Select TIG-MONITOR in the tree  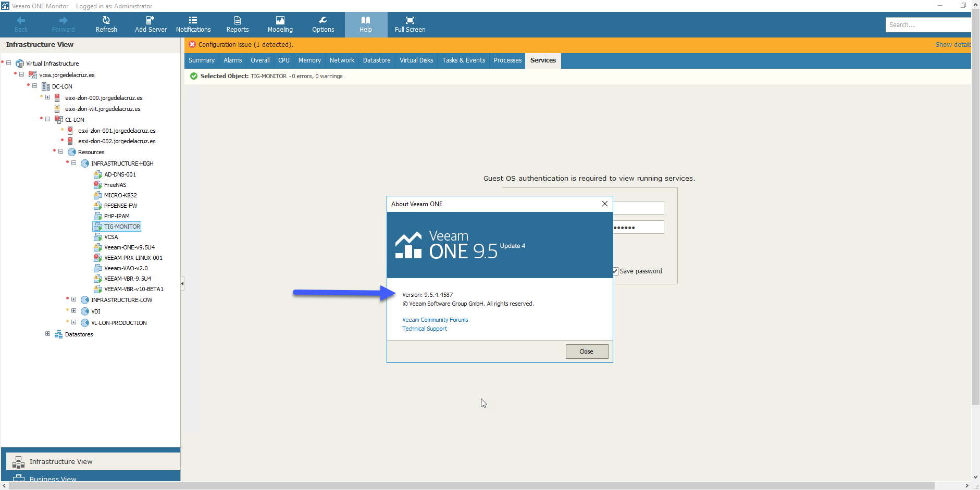pos(122,227)
